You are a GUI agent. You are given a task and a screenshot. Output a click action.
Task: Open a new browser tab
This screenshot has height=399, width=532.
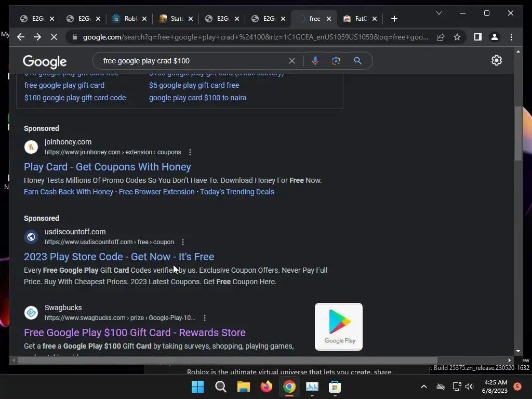[394, 19]
